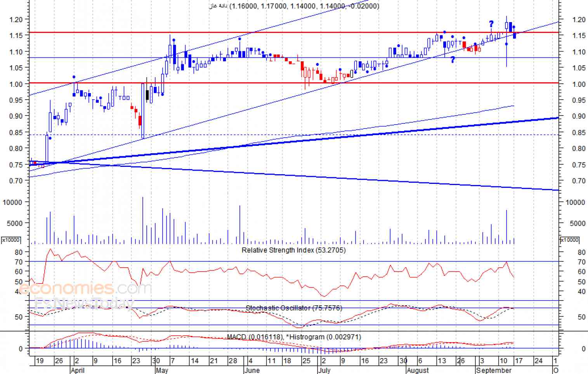Click the 0 label on right MACD axis
588x374 pixels.
[x=583, y=349]
